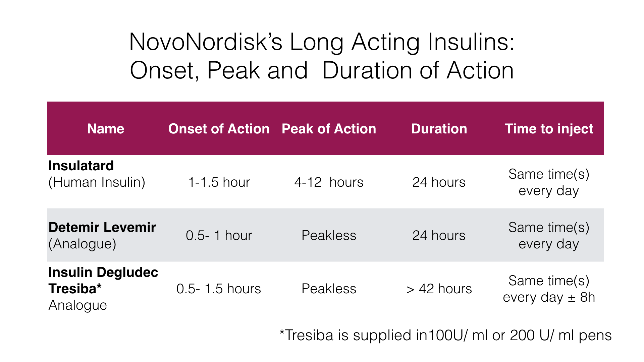Select the Peak of Action header cell
Screen dimensions: 644x362
tap(329, 129)
